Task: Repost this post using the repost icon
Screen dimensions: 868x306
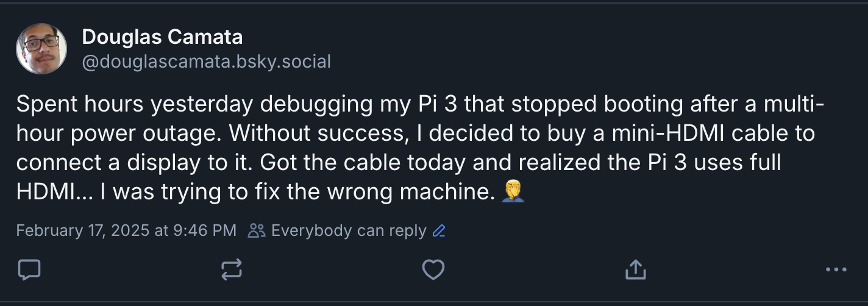Action: (x=232, y=269)
